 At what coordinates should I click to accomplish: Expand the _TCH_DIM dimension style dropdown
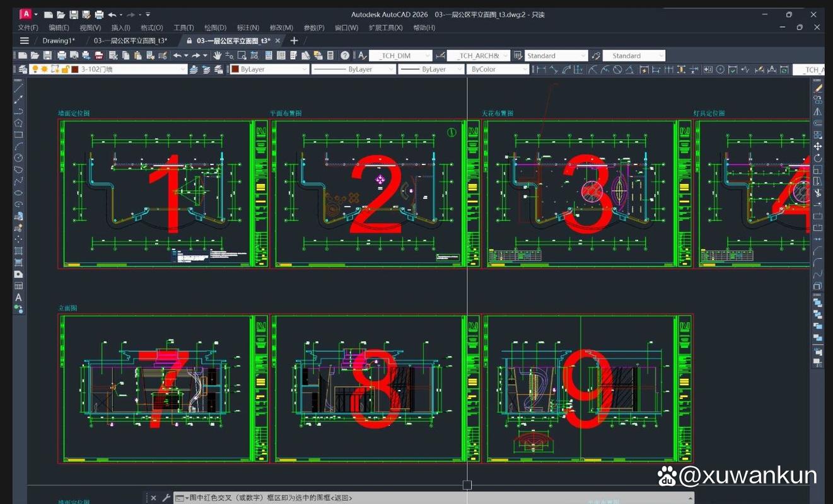point(428,55)
